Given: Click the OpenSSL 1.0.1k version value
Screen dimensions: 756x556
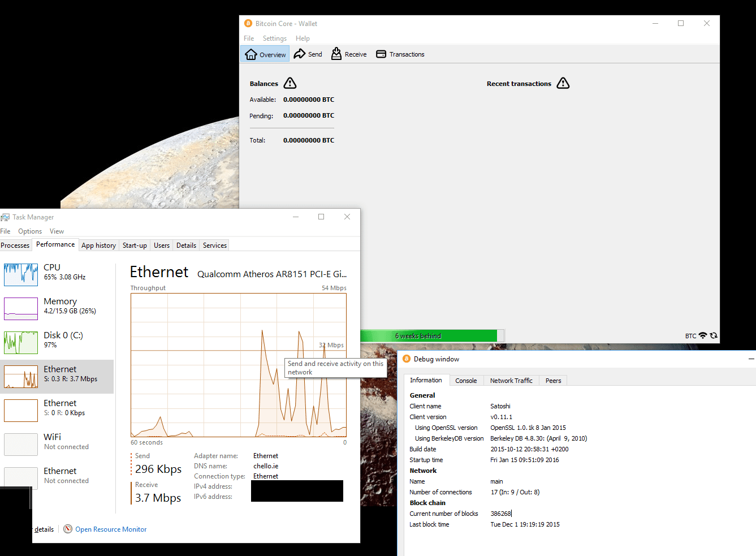Looking at the screenshot, I should [x=528, y=428].
